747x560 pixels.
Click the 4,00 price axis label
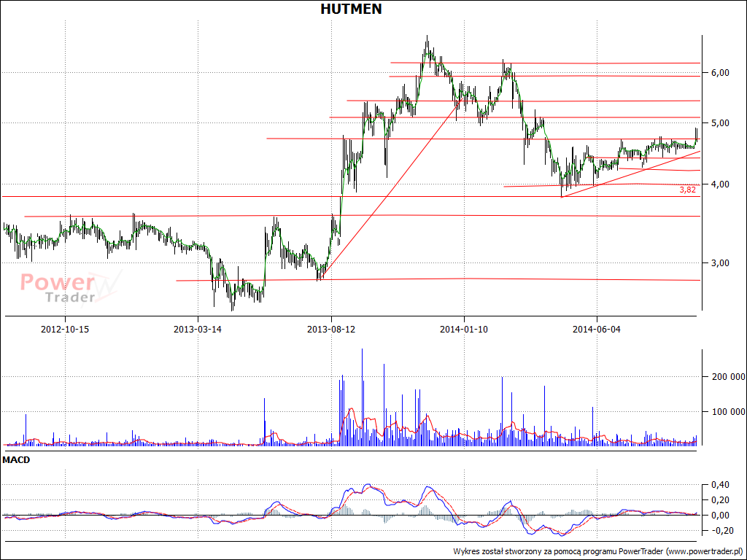720,184
